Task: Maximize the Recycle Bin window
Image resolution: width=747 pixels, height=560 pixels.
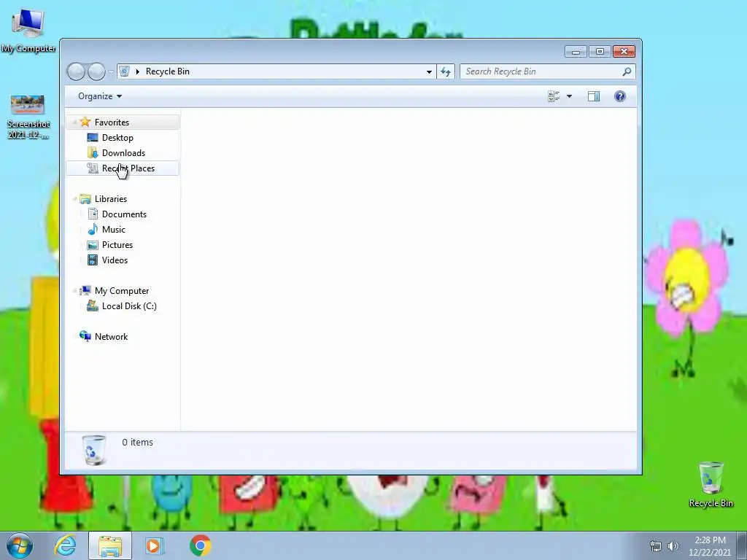Action: point(600,52)
